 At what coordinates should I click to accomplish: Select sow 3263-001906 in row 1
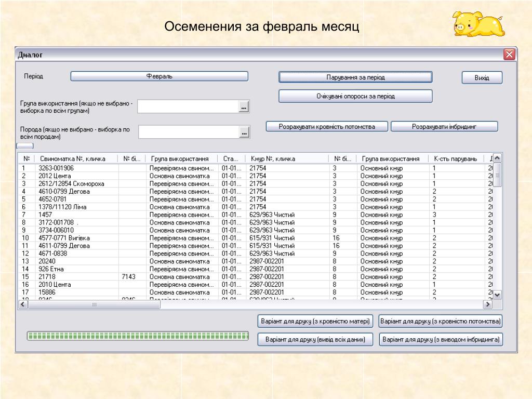56,168
